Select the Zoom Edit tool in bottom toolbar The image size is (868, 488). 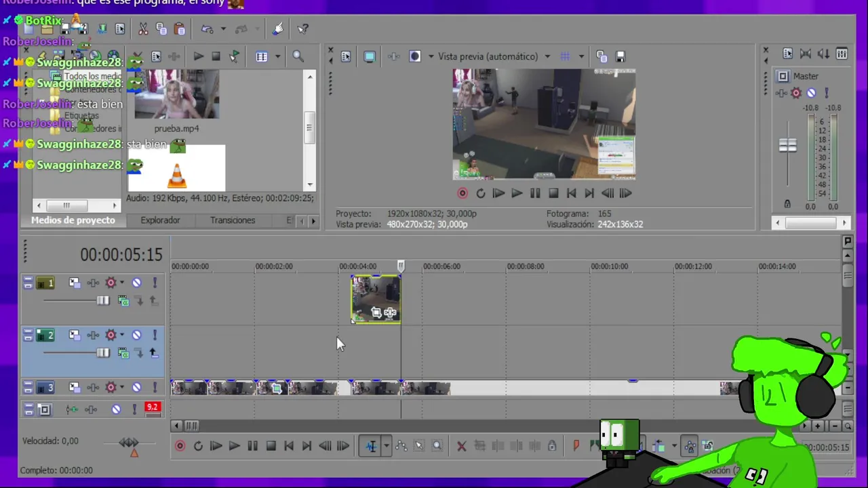437,446
